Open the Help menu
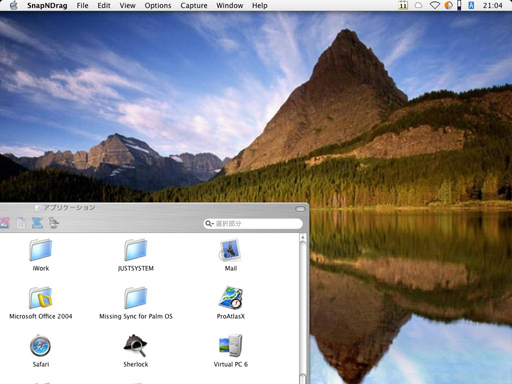The height and width of the screenshot is (384, 512). [260, 6]
